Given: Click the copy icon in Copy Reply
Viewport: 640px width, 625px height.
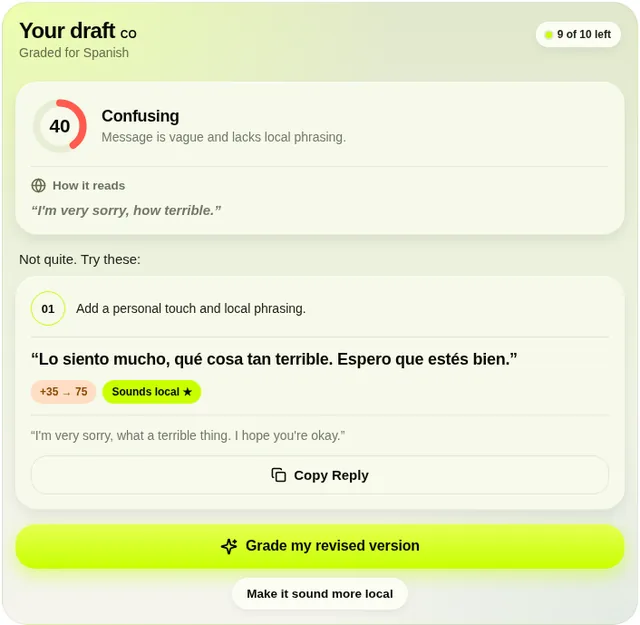Looking at the screenshot, I should [x=279, y=475].
